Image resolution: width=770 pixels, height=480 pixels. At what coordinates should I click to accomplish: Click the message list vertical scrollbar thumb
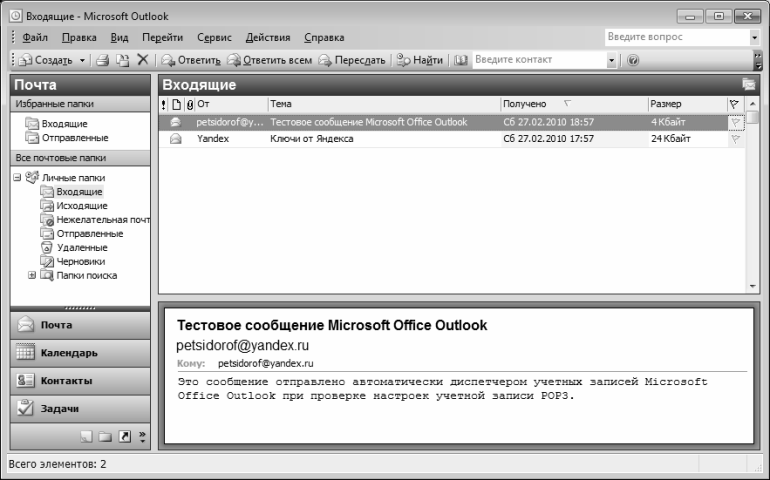(752, 118)
